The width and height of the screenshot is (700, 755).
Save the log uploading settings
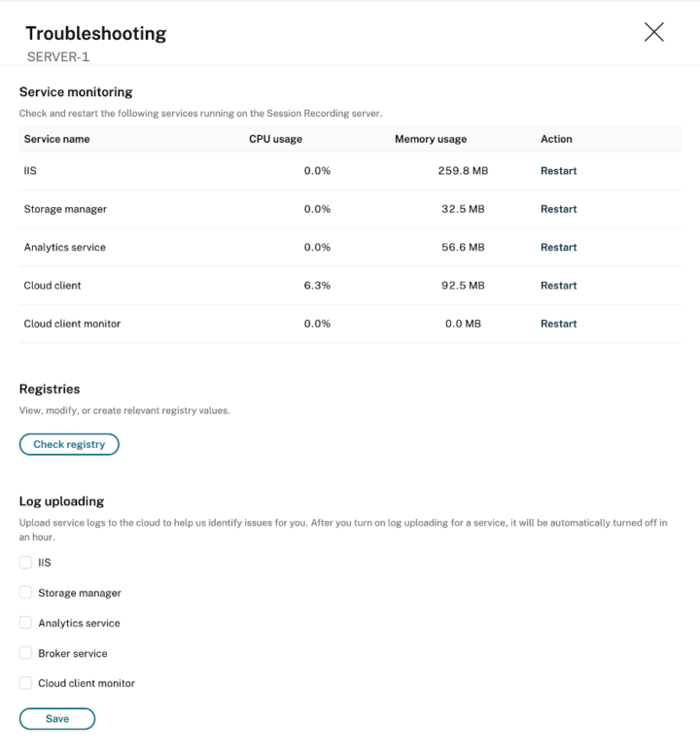point(57,718)
